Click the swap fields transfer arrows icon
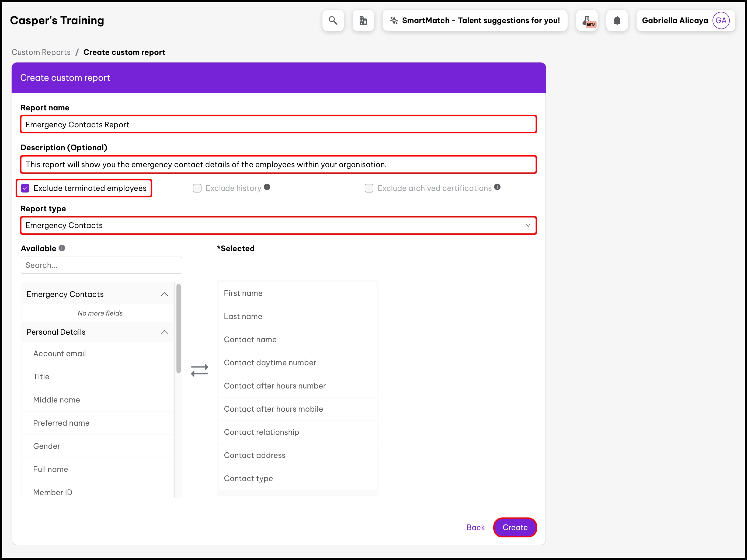 200,370
